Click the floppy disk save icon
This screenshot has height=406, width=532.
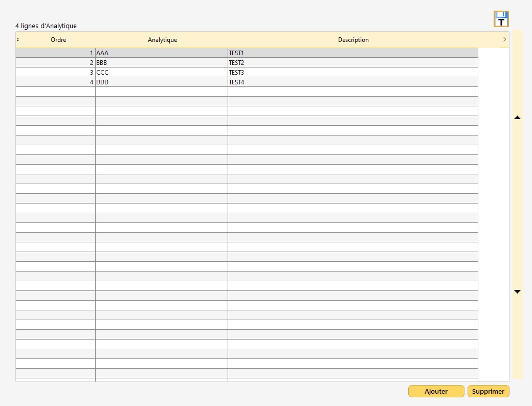pyautogui.click(x=501, y=19)
